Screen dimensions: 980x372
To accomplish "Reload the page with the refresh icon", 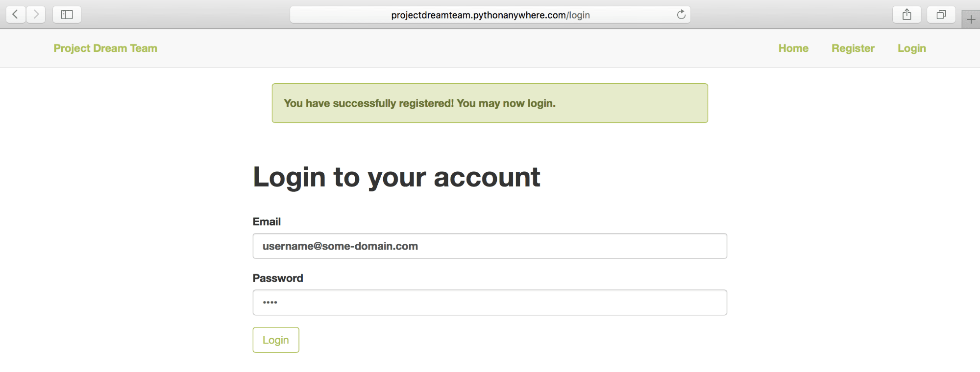I will pyautogui.click(x=681, y=15).
